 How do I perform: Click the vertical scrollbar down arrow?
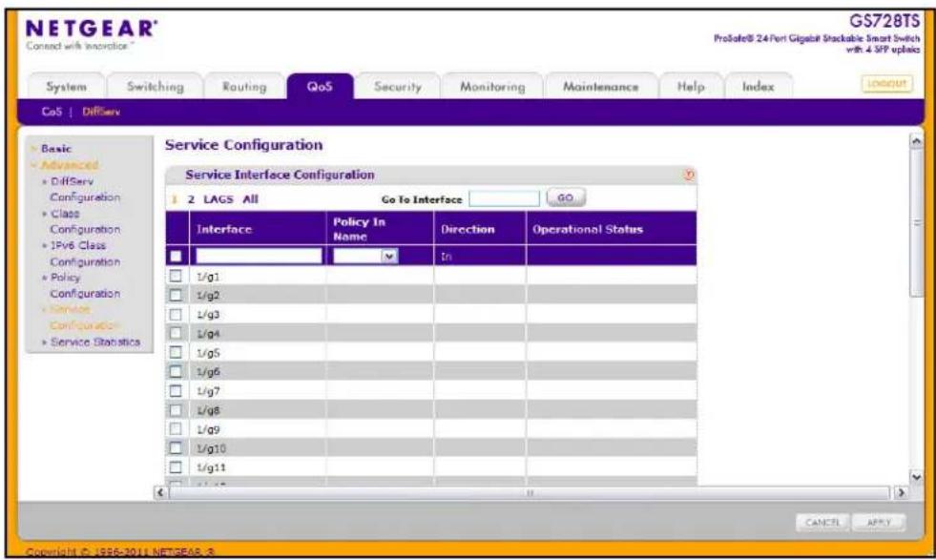click(x=916, y=476)
